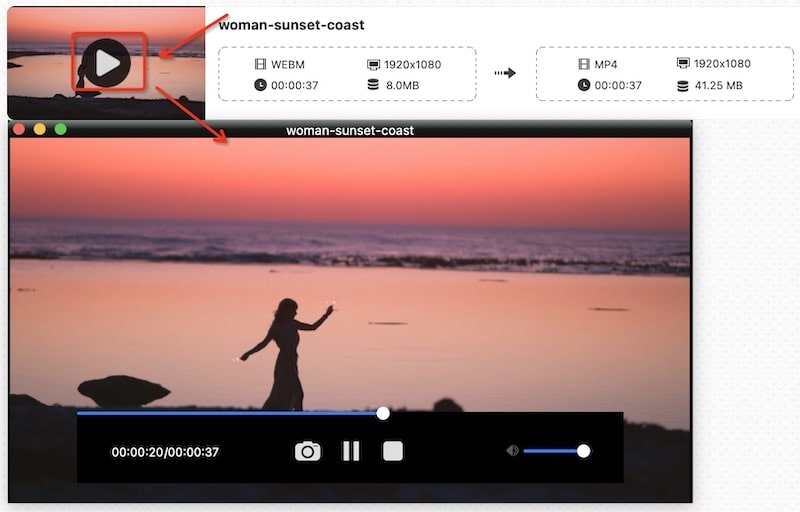Click the elapsed time 00:00:20/00:00:37

(x=165, y=452)
